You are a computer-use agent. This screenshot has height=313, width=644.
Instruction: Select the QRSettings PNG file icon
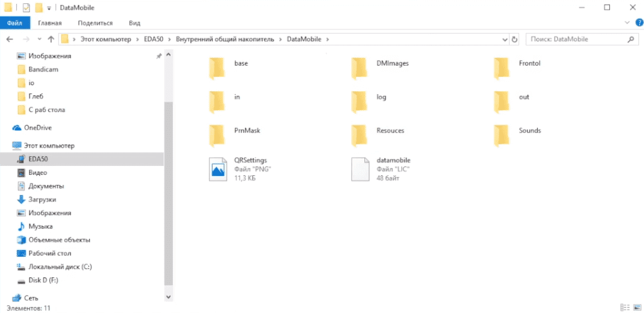point(218,169)
